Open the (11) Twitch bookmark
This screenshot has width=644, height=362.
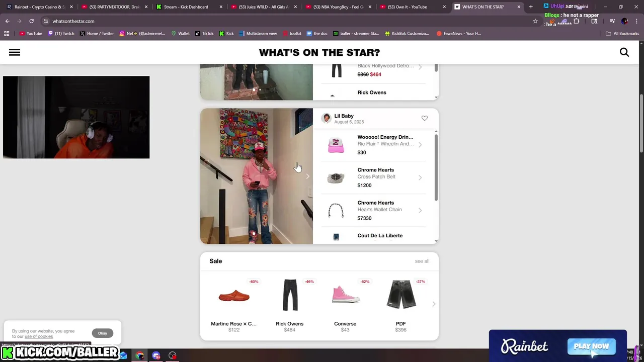[x=61, y=34]
